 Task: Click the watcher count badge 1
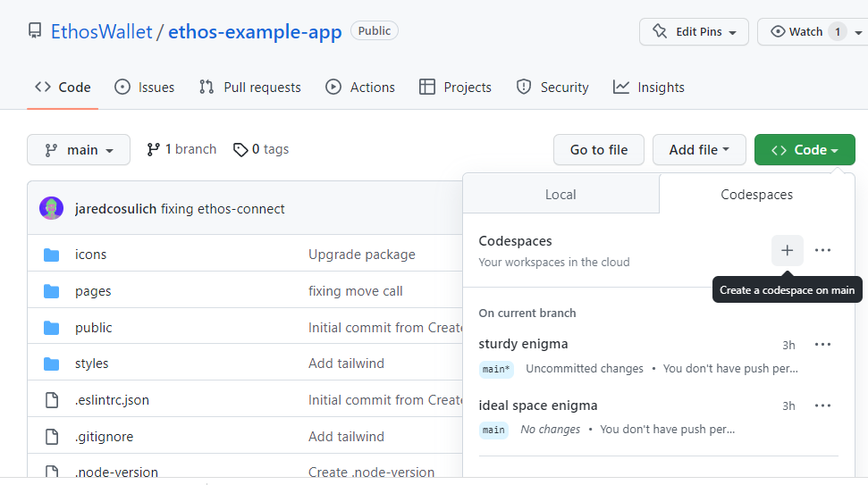(x=838, y=31)
